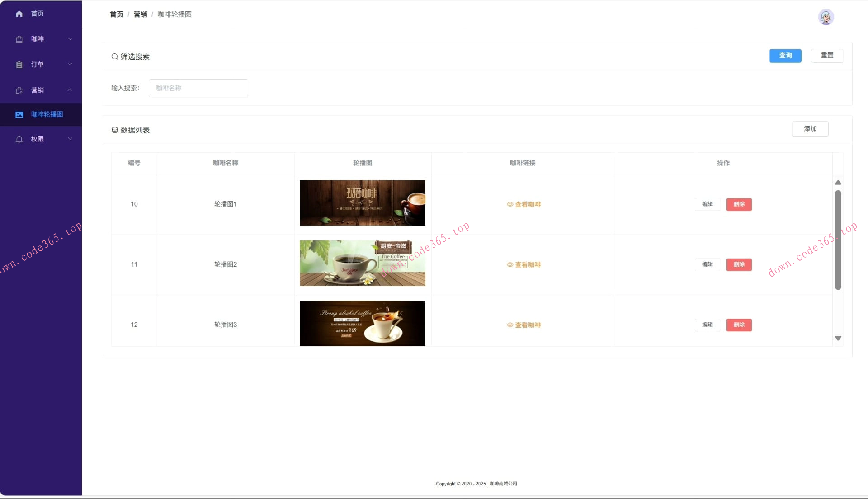Click the 营销 sidebar icon
This screenshot has width=868, height=499.
(x=19, y=90)
